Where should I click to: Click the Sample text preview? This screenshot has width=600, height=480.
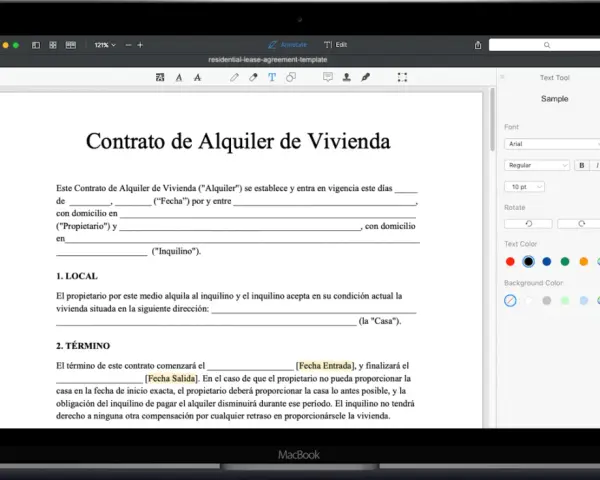(554, 99)
